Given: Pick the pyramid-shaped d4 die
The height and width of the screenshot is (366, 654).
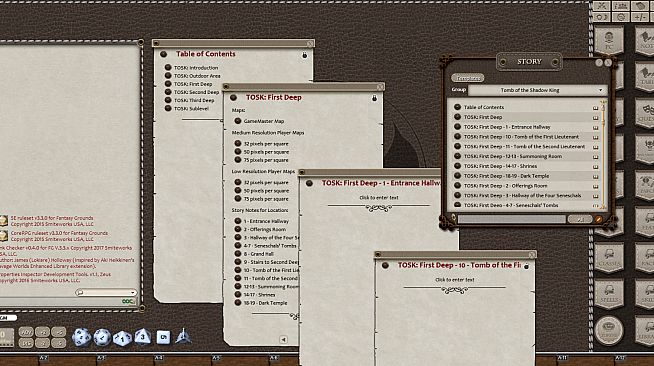Looking at the screenshot, I should (x=183, y=336).
